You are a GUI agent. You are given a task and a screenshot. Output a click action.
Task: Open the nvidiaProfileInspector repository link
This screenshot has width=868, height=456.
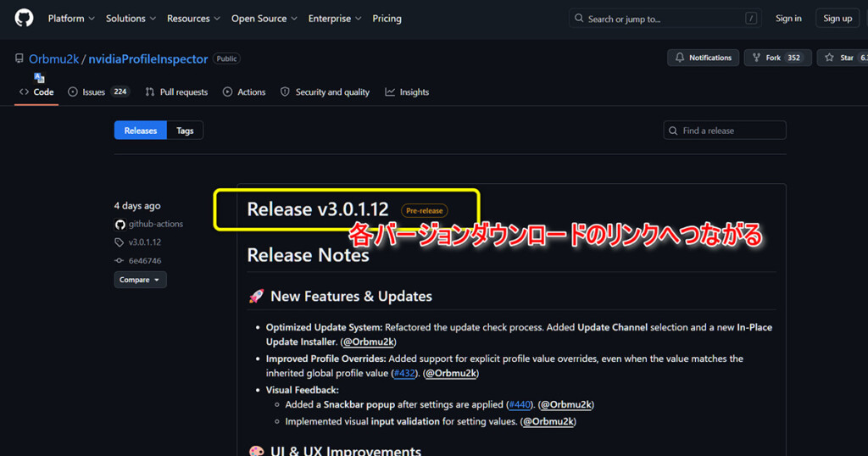pos(147,58)
